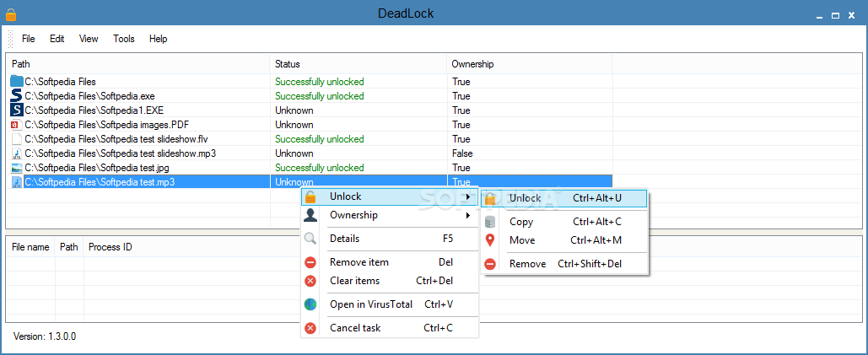Viewport: 868px width, 355px height.
Task: Click the orange padlock icon beside Unlock menu entry
Action: point(310,196)
